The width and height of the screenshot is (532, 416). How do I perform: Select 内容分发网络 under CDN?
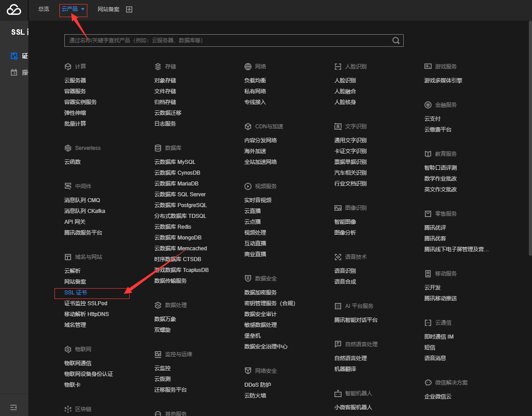261,140
